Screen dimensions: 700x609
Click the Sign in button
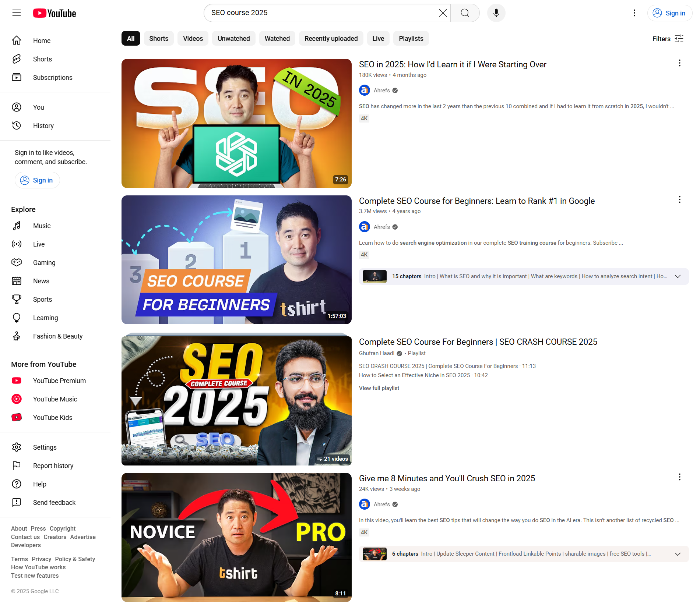point(669,13)
